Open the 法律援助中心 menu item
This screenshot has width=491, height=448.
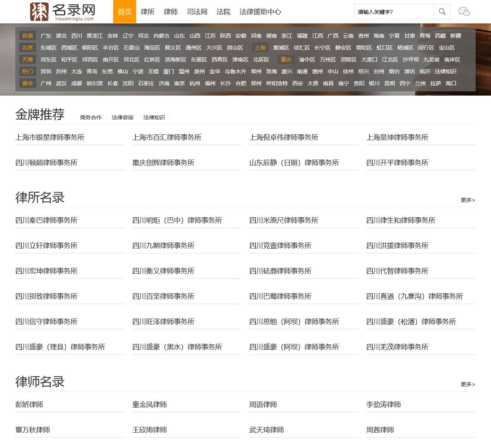point(260,12)
